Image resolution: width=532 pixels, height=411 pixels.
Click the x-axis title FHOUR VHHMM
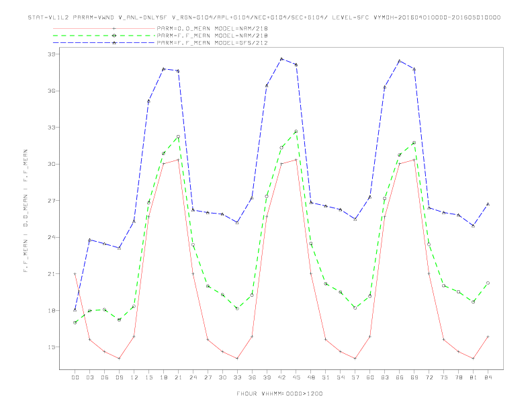(x=279, y=394)
